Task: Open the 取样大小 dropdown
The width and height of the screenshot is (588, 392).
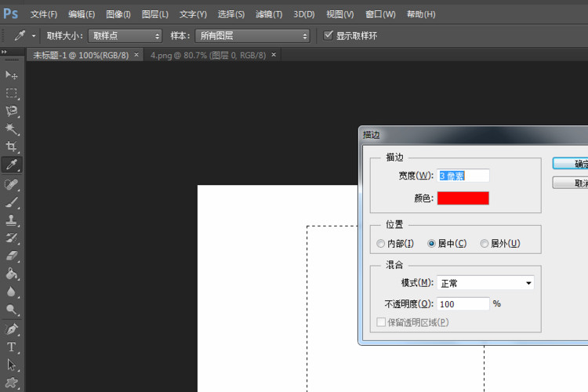Action: tap(125, 36)
